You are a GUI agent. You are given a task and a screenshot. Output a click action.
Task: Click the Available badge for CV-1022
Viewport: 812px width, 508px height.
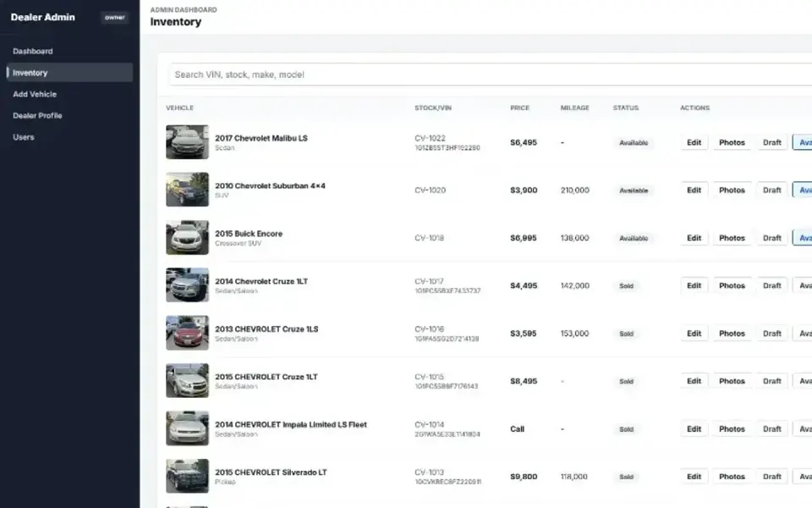coord(634,142)
